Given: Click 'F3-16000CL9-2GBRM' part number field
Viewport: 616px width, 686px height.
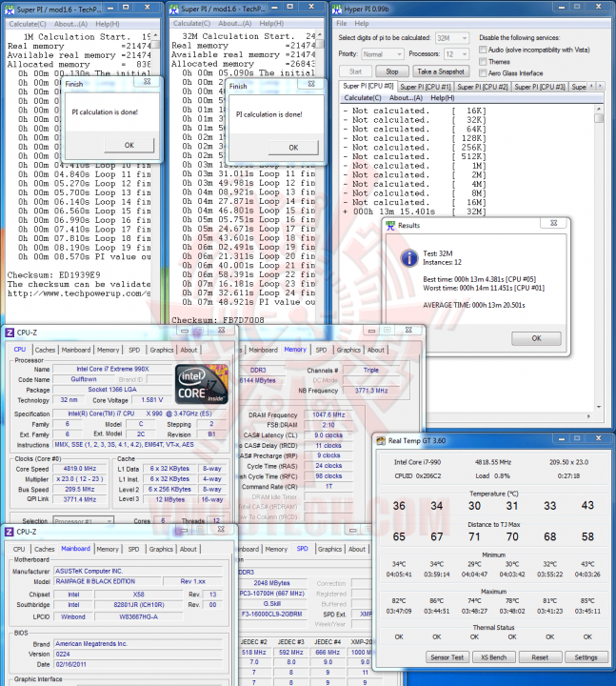Looking at the screenshot, I should point(272,615).
